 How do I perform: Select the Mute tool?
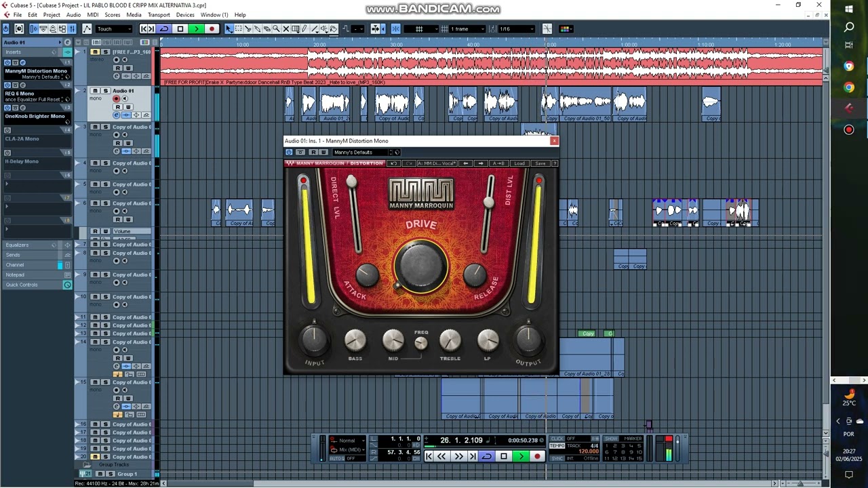[x=286, y=29]
